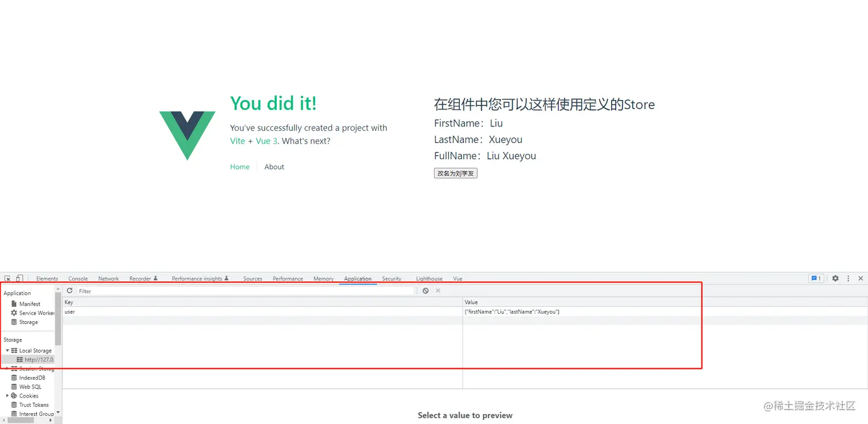Viewport: 868px width, 424px height.
Task: Select Interest Groups in the storage tree
Action: point(37,414)
